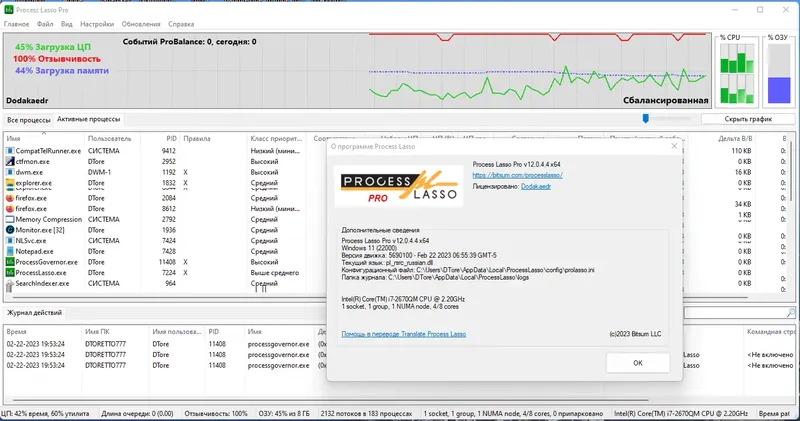Close the О программе Process Lasso dialog
Viewport: 800px width, 421px height.
(674, 146)
